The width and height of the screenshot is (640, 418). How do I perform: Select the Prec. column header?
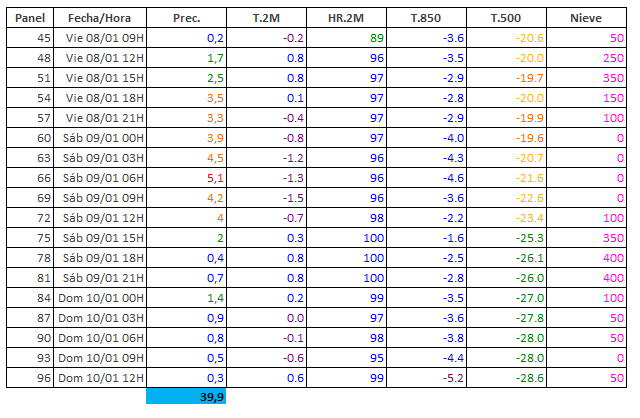pyautogui.click(x=187, y=18)
